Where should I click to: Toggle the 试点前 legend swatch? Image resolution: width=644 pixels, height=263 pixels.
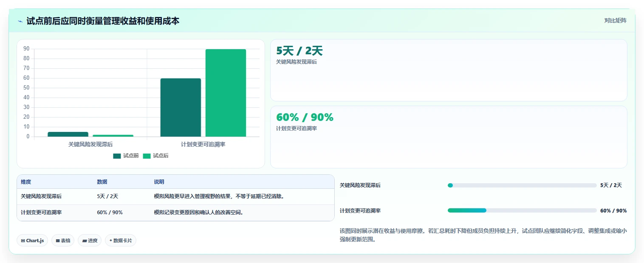click(117, 156)
